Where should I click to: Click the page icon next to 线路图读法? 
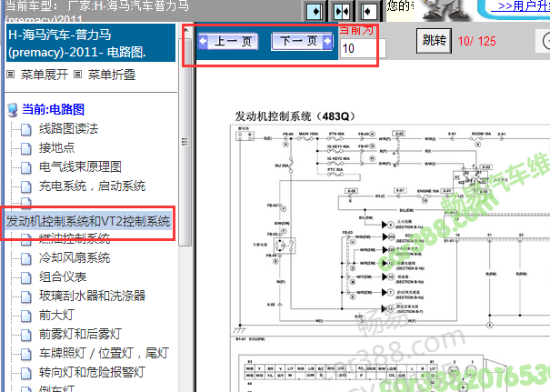(x=26, y=129)
